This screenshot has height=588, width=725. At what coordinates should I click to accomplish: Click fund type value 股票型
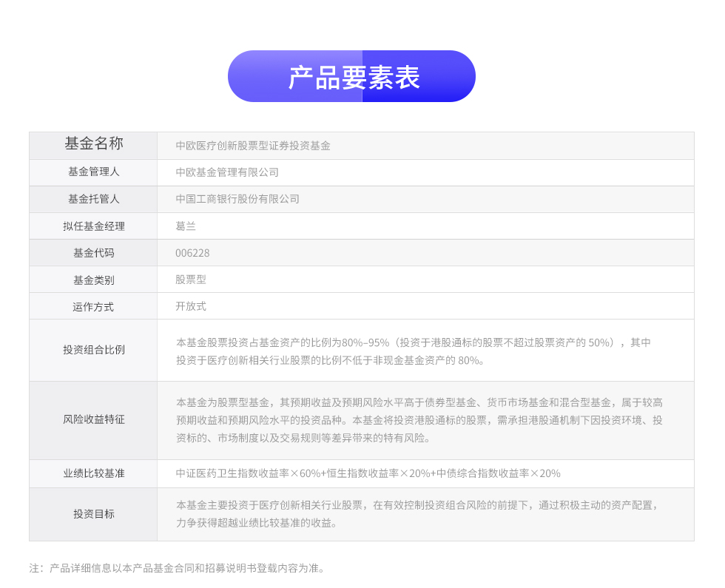coord(191,280)
